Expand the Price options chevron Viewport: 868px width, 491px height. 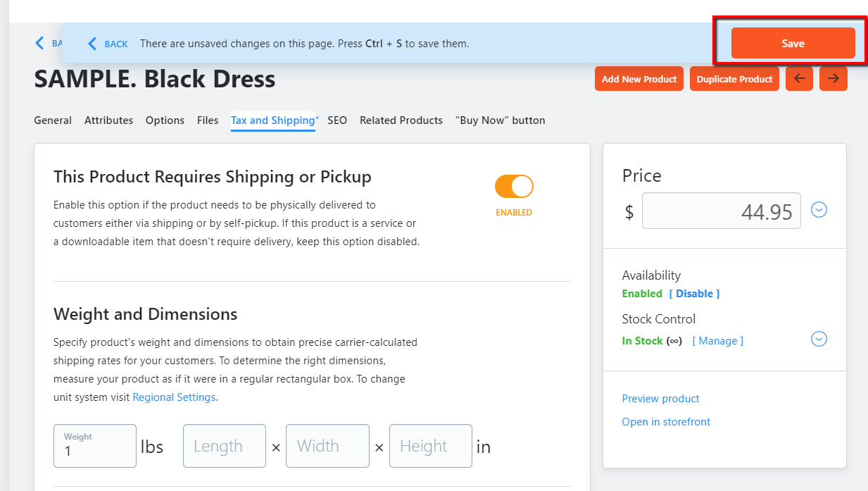[819, 210]
